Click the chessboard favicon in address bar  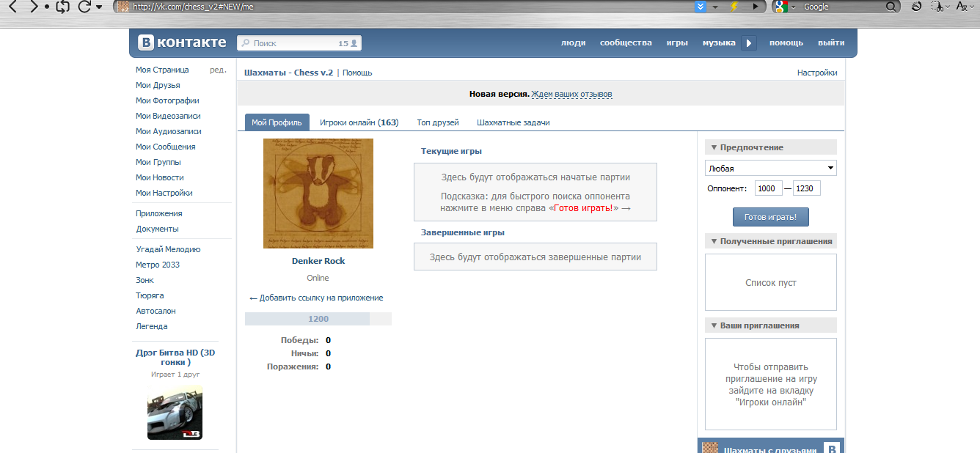click(123, 7)
